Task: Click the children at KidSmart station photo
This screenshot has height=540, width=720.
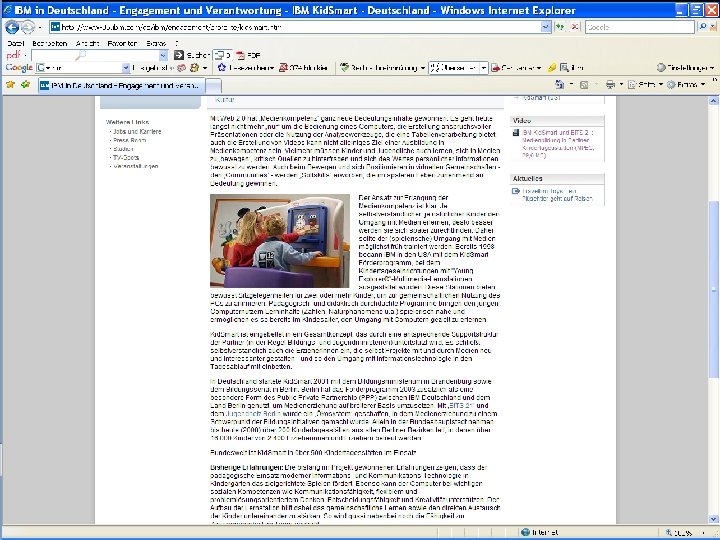Action: click(280, 241)
